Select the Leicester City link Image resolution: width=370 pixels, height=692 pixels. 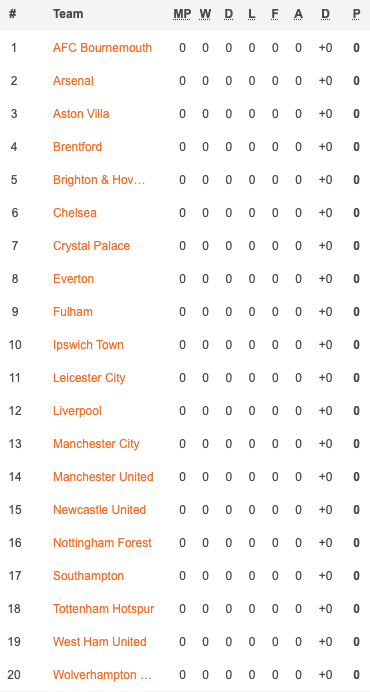pyautogui.click(x=89, y=378)
